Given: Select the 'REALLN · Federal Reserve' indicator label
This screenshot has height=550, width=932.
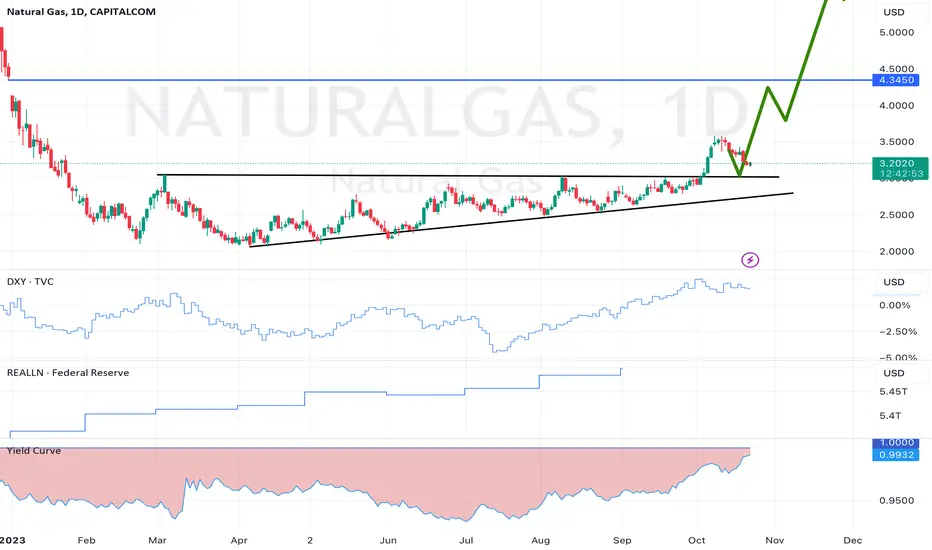Looking at the screenshot, I should click(x=68, y=373).
